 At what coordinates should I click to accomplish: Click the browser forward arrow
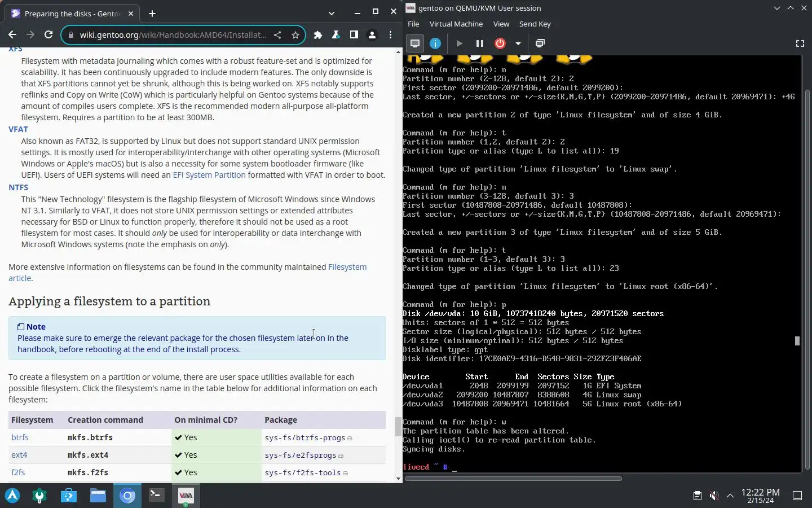pos(30,35)
